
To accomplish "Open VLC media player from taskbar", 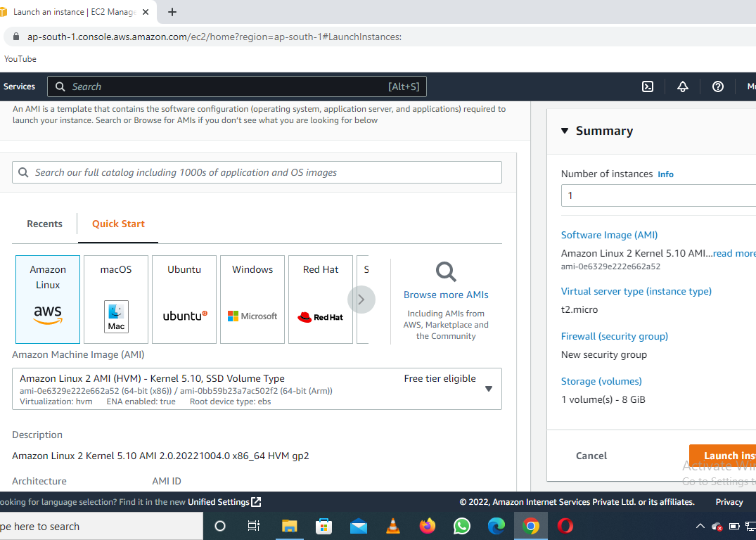I will [393, 526].
